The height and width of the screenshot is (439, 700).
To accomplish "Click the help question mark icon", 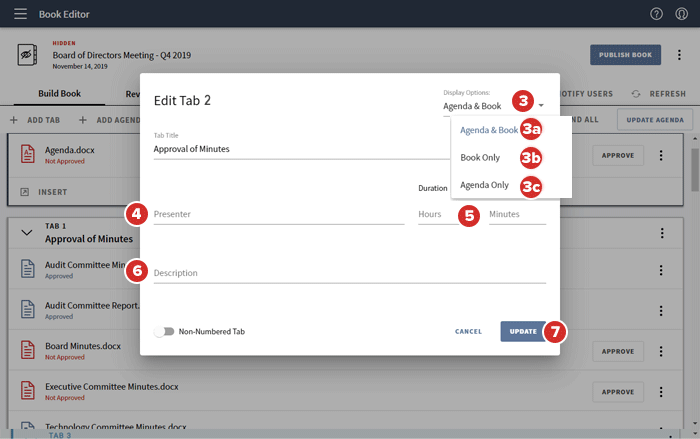I will coord(656,14).
